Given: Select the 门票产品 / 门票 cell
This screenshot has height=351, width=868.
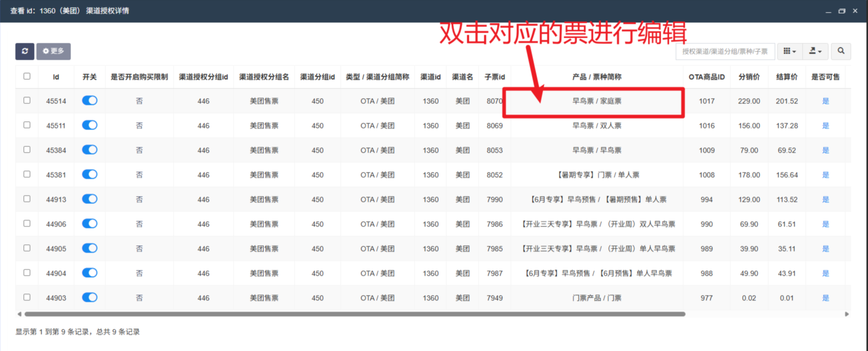Looking at the screenshot, I should coord(597,298).
